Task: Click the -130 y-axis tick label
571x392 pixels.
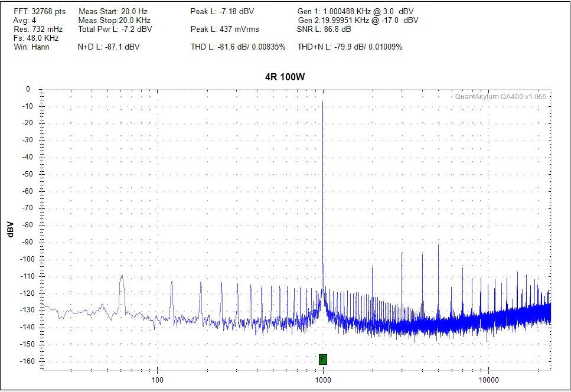Action: coord(26,311)
